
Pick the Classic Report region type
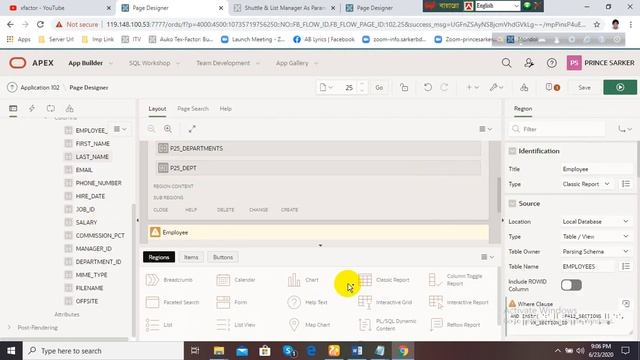click(383, 280)
